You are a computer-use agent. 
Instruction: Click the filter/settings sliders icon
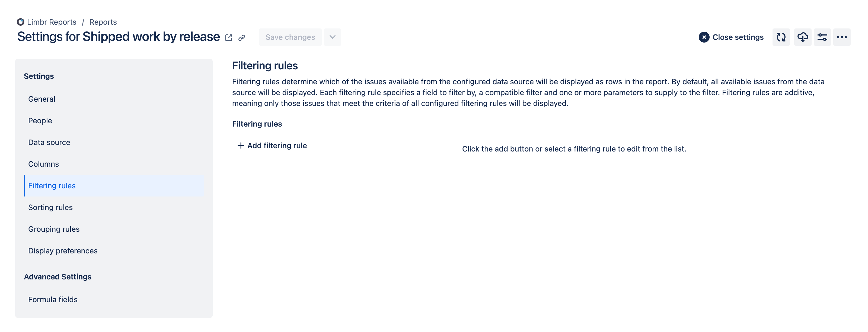(x=822, y=37)
